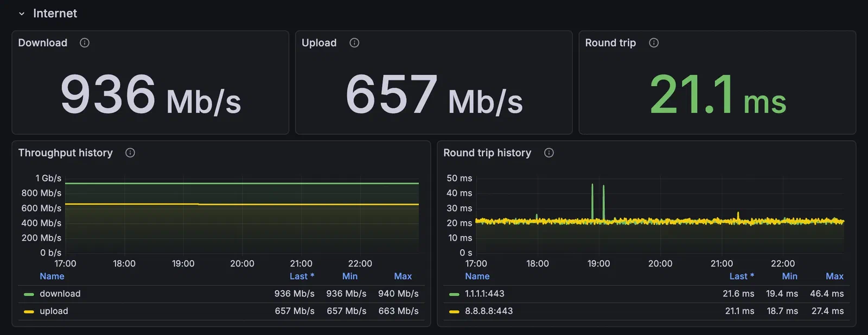The image size is (868, 335).
Task: Open color picker for 8.8.8.8:443 yellow swatch
Action: click(x=455, y=312)
